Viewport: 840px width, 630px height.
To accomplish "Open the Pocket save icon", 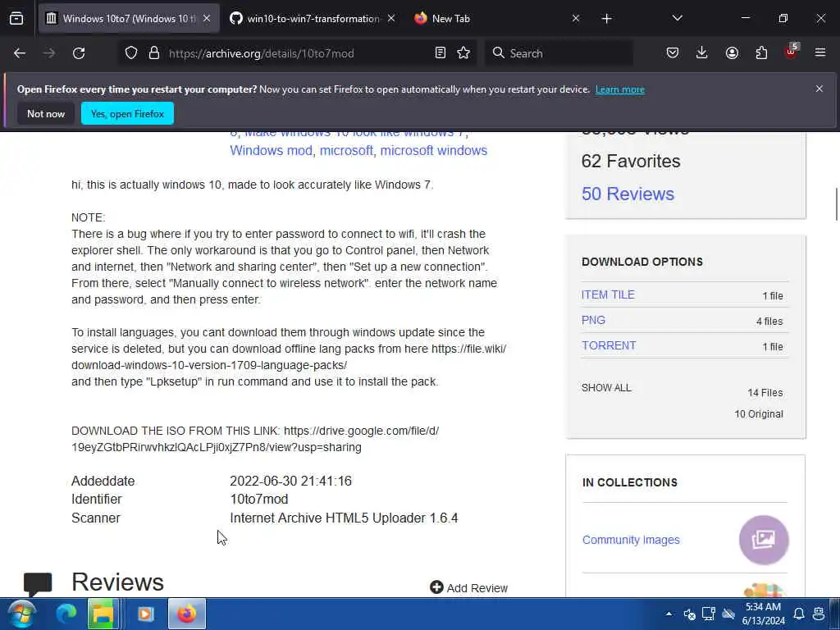I will click(x=673, y=53).
